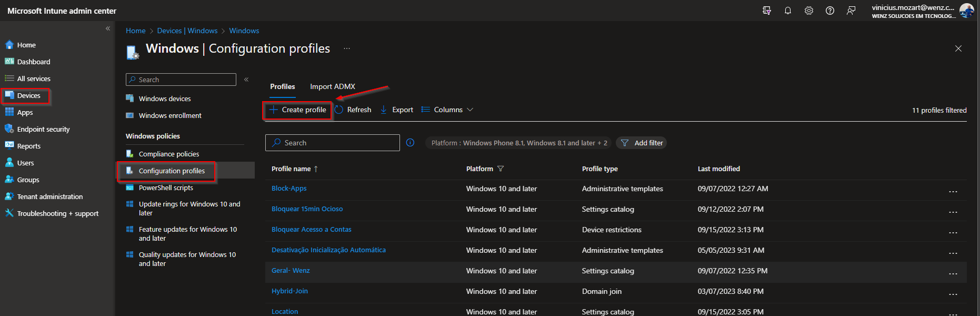This screenshot has width=980, height=316.
Task: Focus the profiles Search field
Action: [x=333, y=143]
